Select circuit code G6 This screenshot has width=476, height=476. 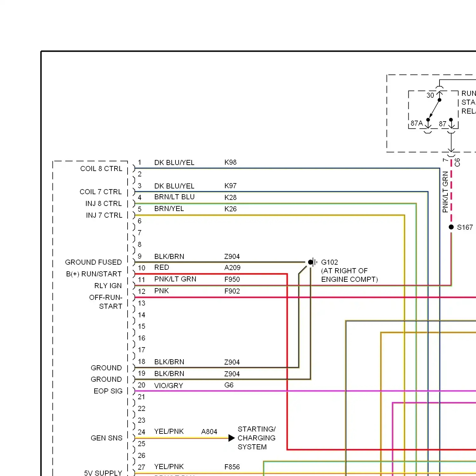click(229, 385)
